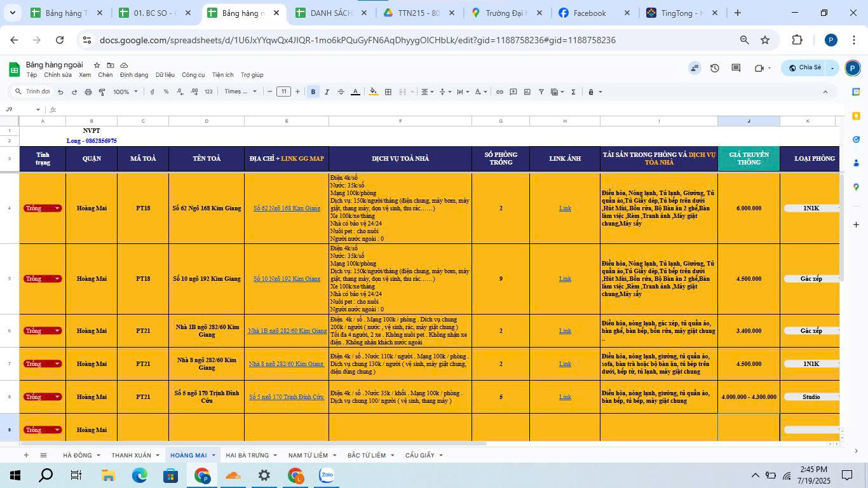Click the insert chart icon
868x488 pixels.
coord(527,92)
